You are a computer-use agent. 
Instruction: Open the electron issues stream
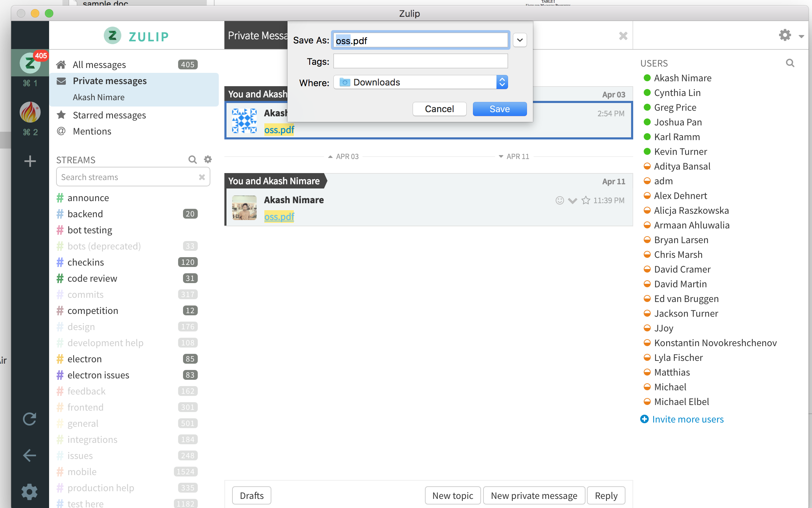coord(98,375)
